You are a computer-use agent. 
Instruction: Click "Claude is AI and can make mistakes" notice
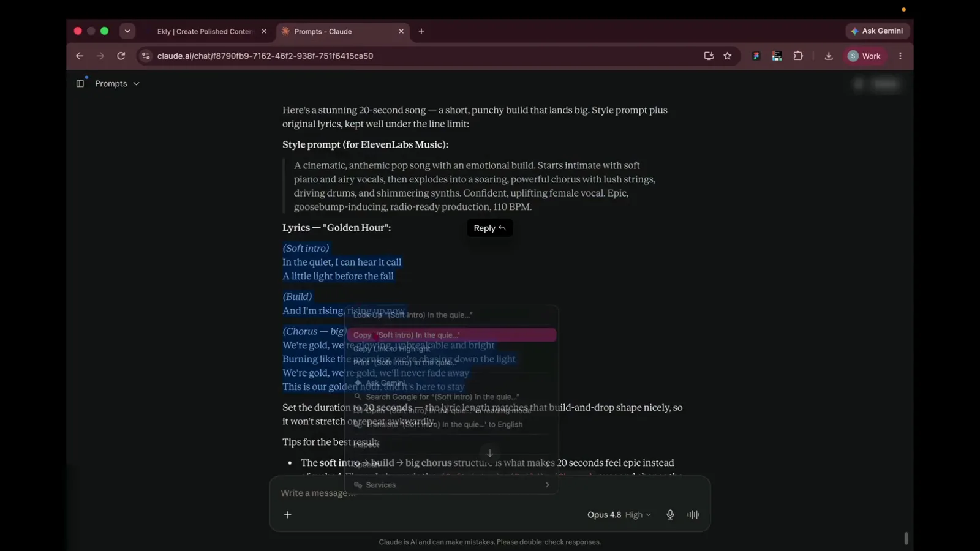[x=489, y=542]
